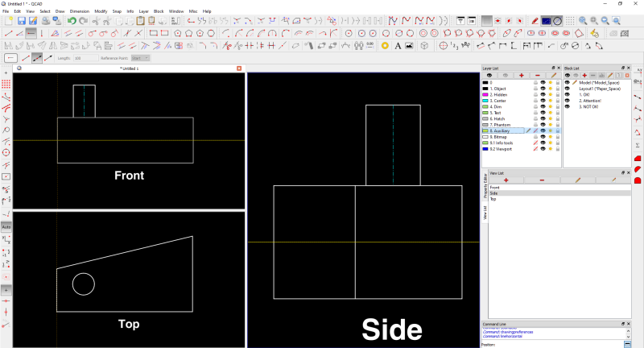This screenshot has height=348, width=644.
Task: Open the Layer menu
Action: [x=144, y=11]
